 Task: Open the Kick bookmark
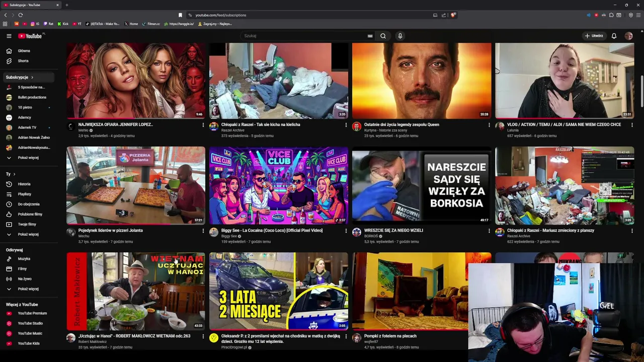pos(63,24)
